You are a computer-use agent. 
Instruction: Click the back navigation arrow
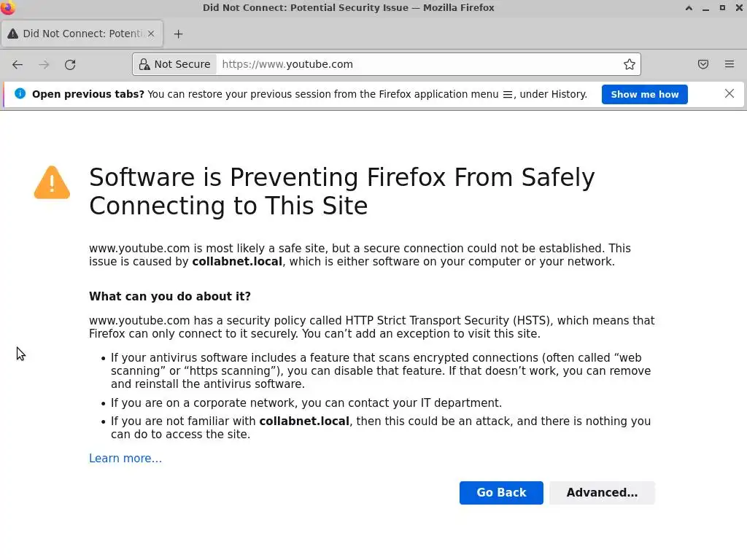[x=18, y=64]
